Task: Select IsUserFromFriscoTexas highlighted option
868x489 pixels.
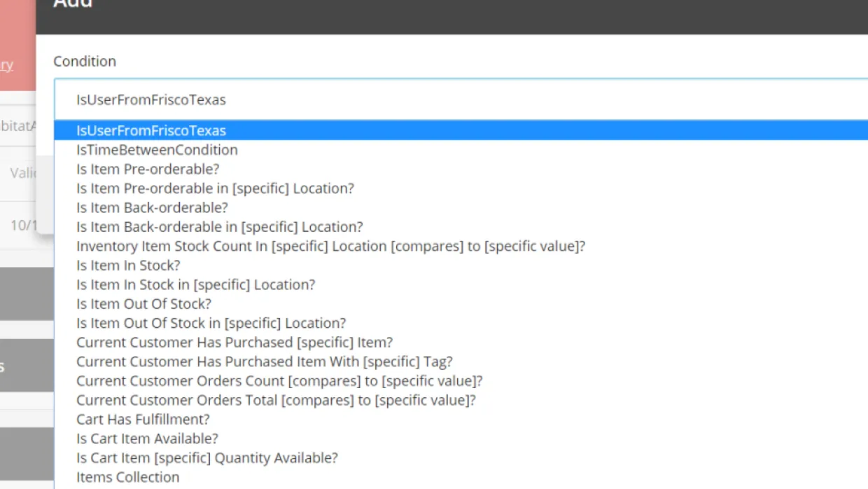Action: click(151, 130)
